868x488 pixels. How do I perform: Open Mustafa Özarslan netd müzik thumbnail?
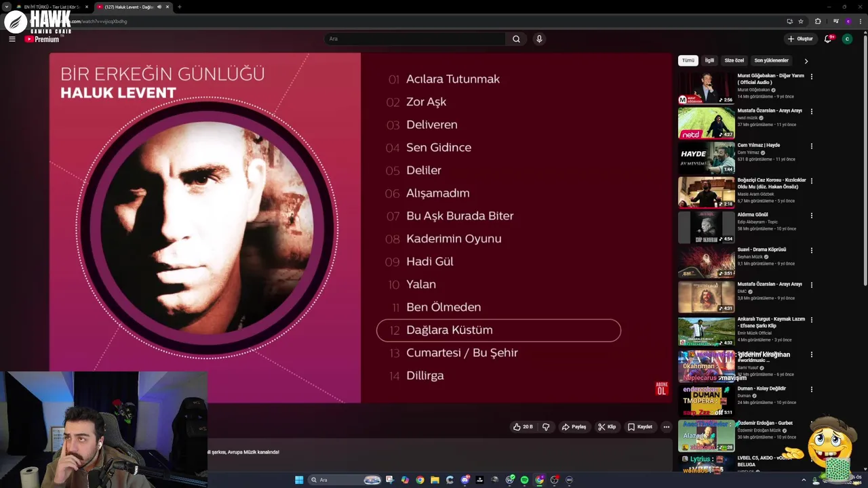[707, 123]
